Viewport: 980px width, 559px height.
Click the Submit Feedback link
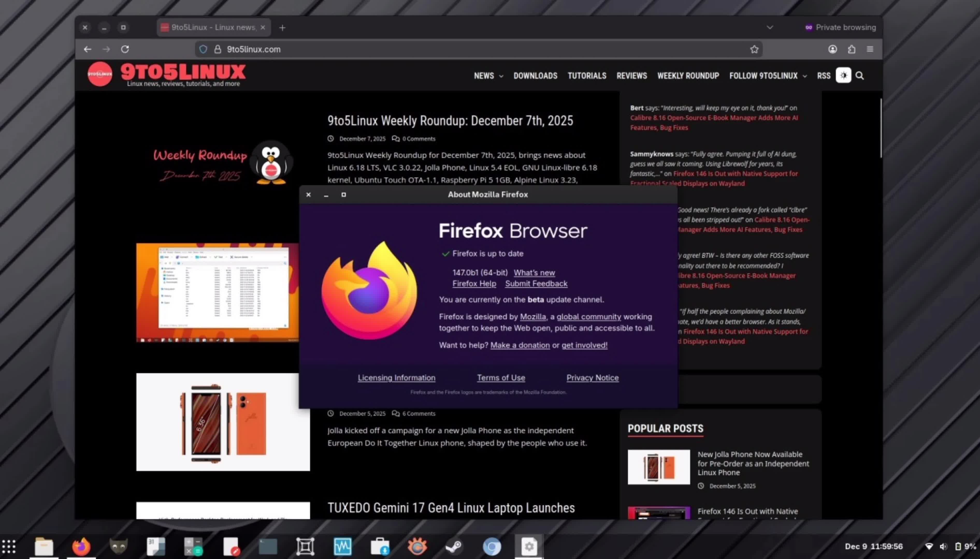click(536, 283)
